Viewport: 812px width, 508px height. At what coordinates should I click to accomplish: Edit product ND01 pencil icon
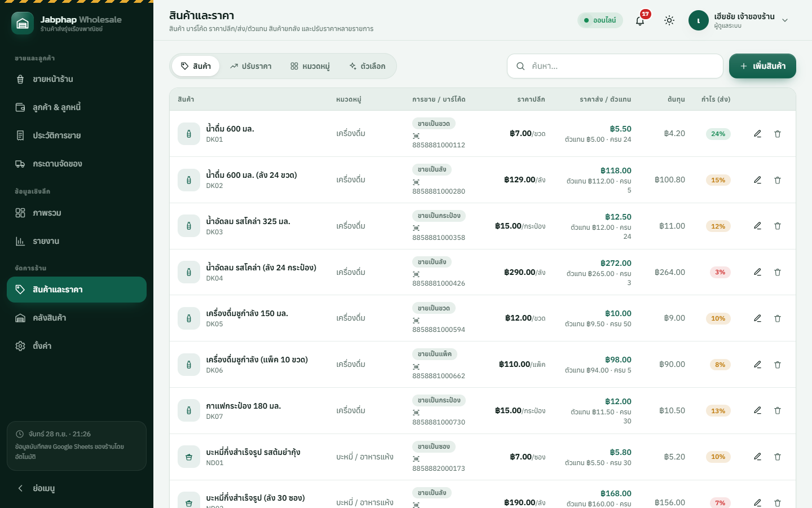pos(757,457)
